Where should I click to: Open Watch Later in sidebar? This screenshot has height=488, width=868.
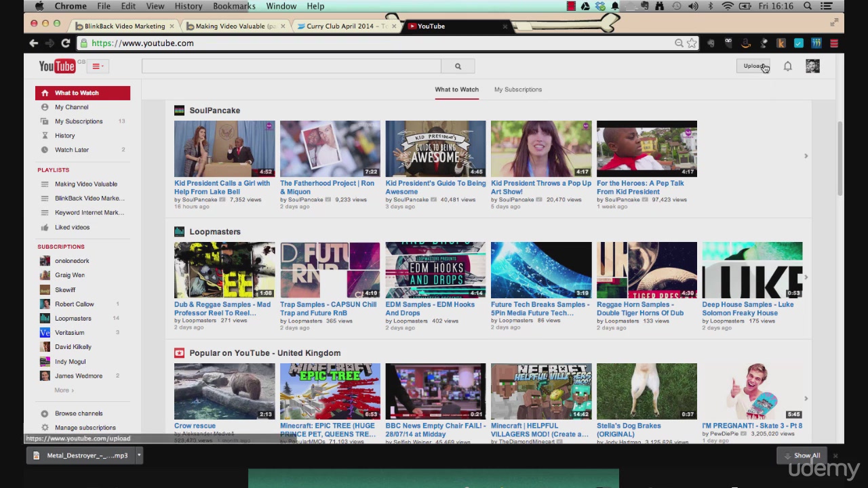tap(71, 150)
